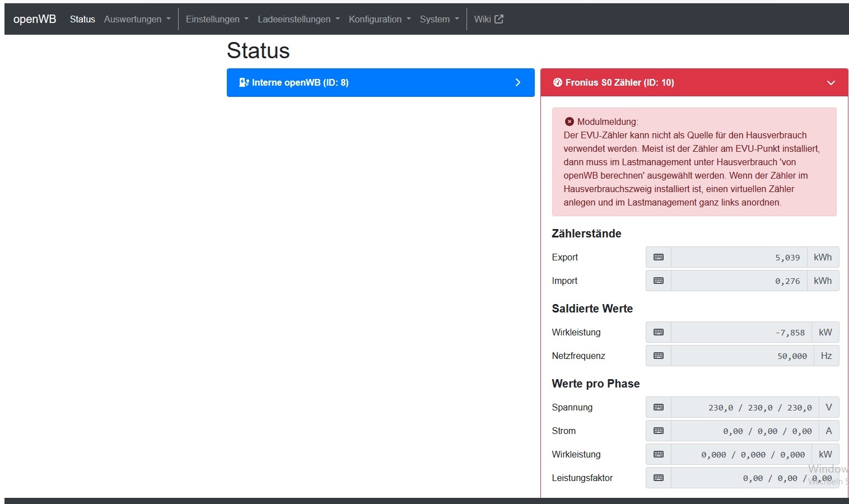Viewport: 849px width, 504px height.
Task: Click the openWB brand link
Action: tap(35, 19)
